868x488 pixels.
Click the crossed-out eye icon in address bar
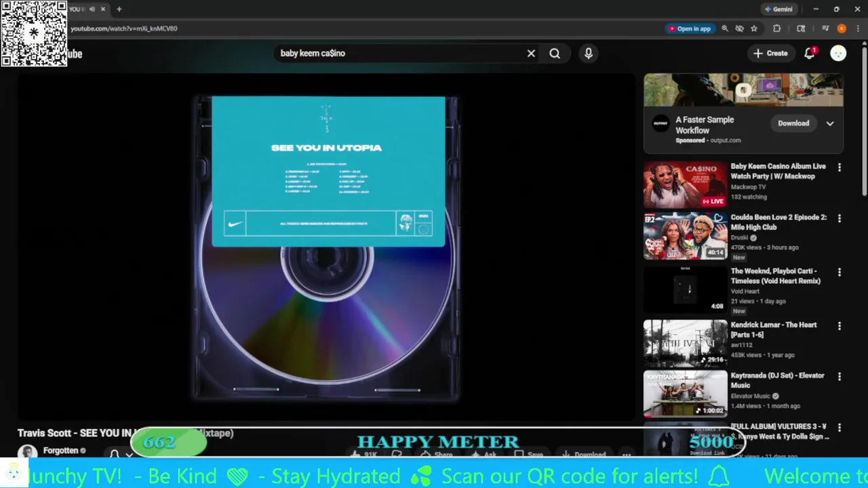740,28
